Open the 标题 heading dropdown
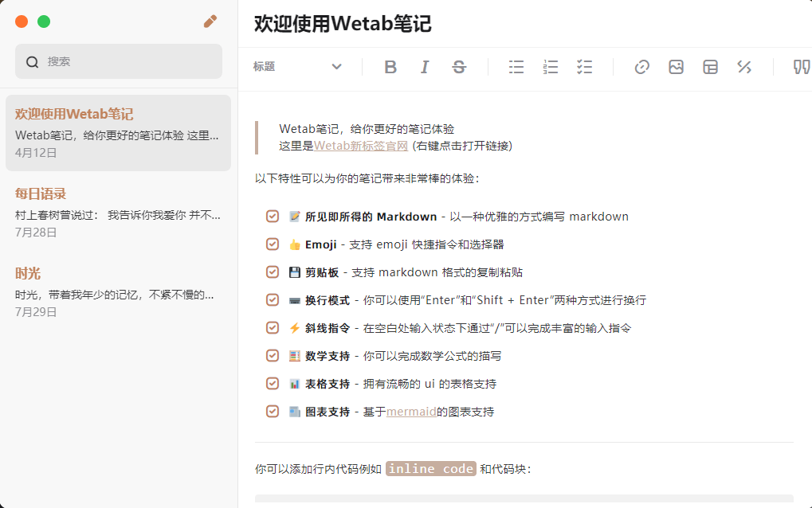Viewport: 812px width, 508px height. 297,67
